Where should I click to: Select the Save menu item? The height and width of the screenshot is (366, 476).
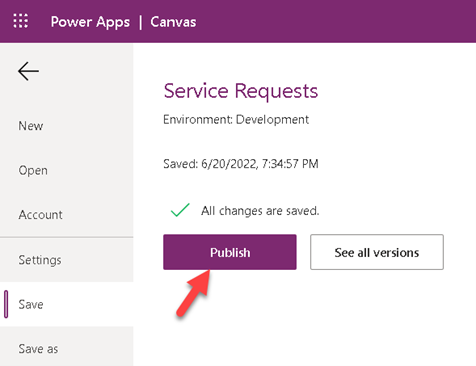(x=67, y=304)
